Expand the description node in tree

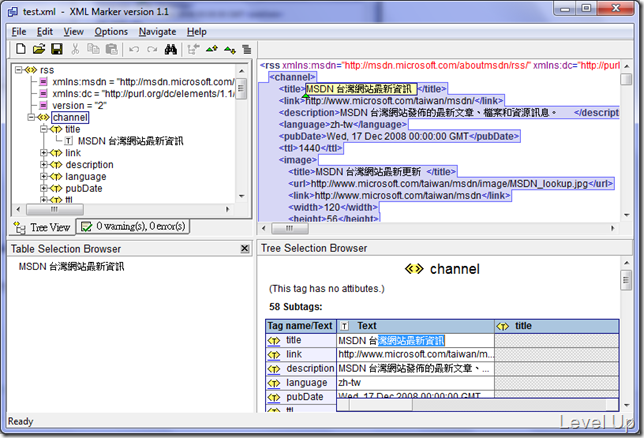click(x=44, y=165)
